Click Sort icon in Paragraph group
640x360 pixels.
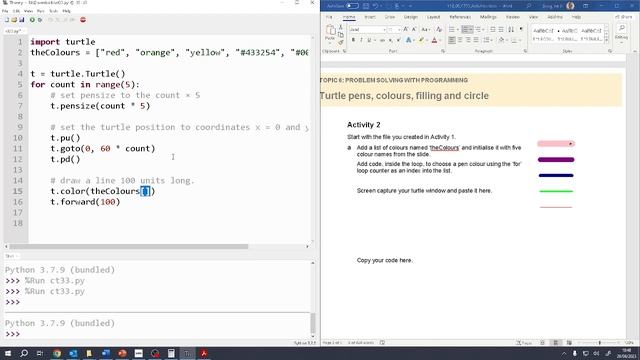511,29
